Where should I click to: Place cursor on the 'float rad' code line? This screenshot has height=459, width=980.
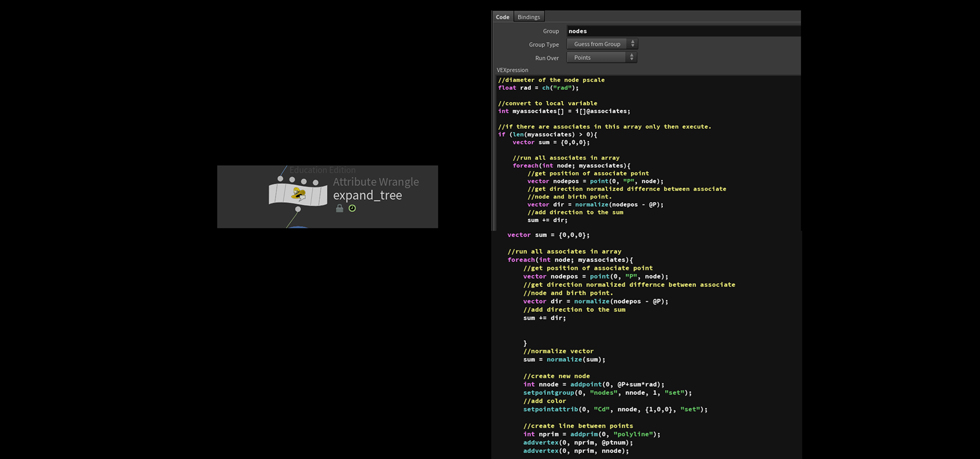point(538,88)
